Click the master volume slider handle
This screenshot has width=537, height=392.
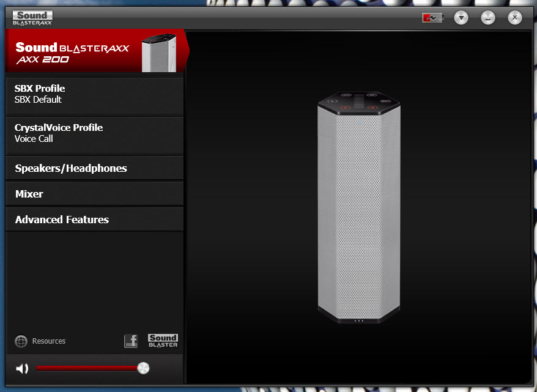pyautogui.click(x=143, y=368)
